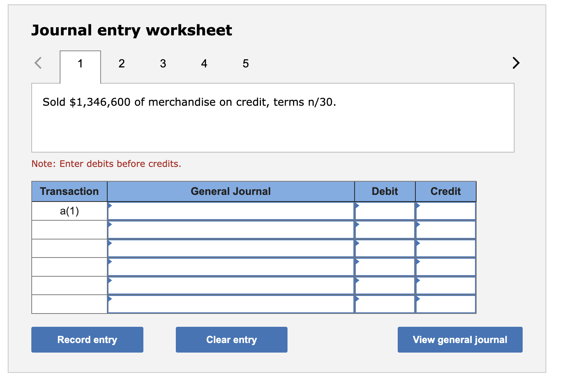
Task: Click inside the first Debit input field
Action: click(x=385, y=210)
